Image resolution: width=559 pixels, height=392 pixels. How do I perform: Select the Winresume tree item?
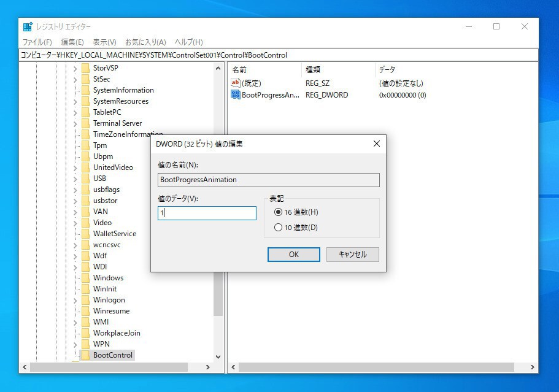111,311
